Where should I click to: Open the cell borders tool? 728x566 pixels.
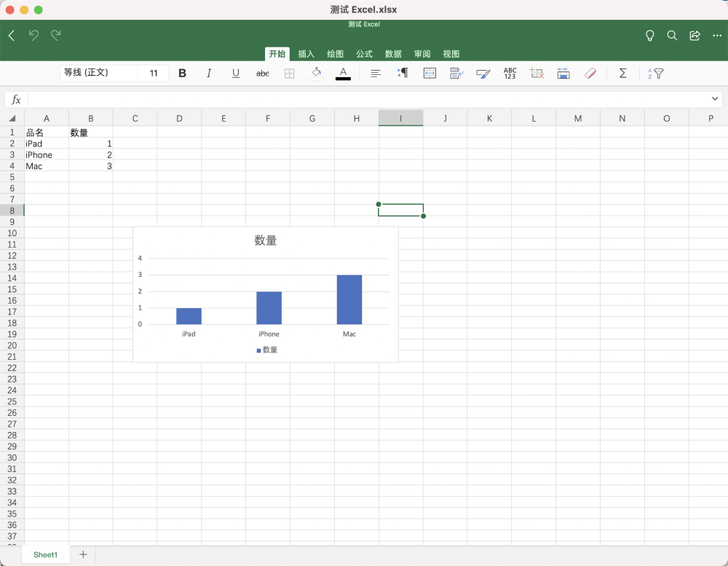[289, 74]
